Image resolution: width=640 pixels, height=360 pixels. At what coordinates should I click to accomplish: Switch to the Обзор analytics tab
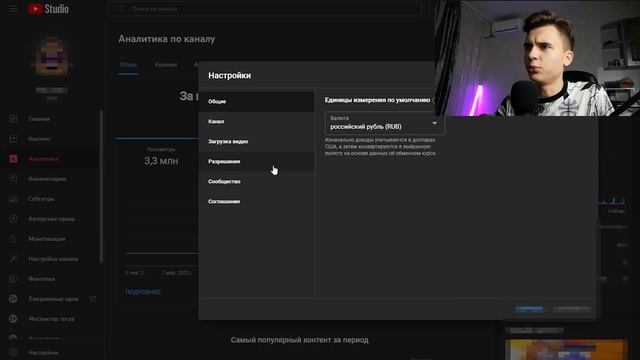point(128,65)
